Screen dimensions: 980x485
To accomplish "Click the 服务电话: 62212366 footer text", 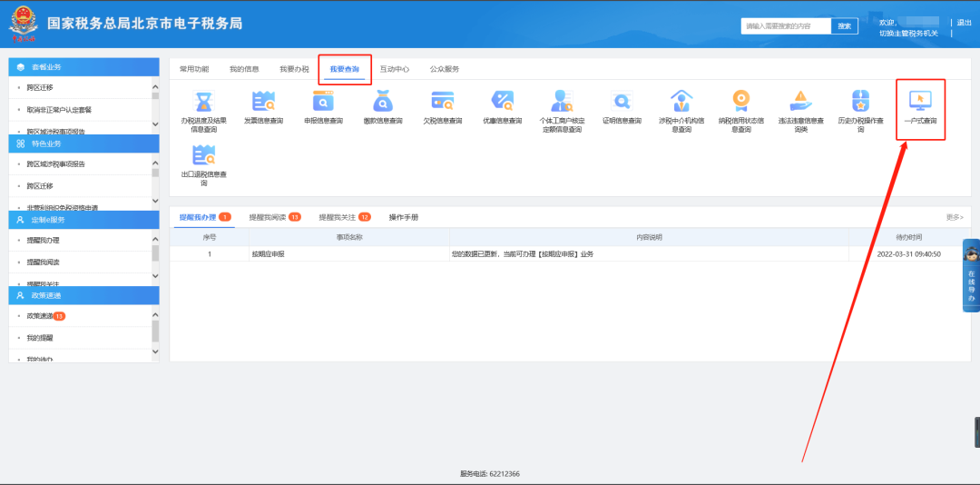I will coord(490,474).
